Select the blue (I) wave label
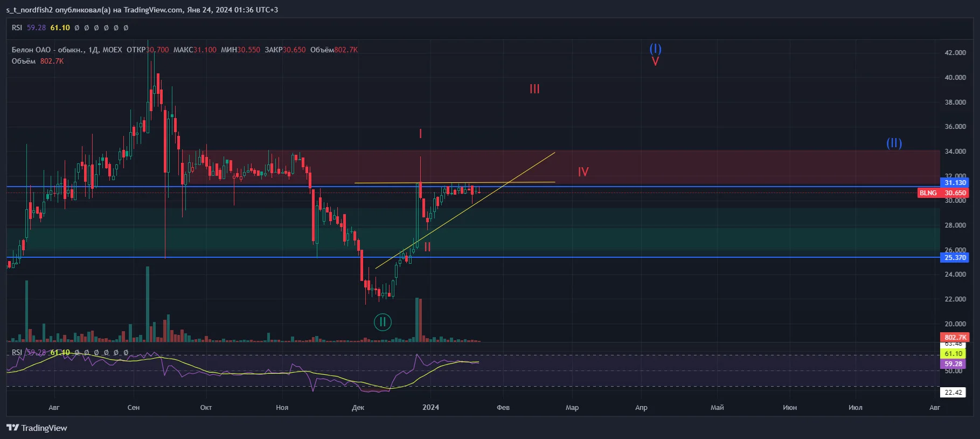The width and height of the screenshot is (980, 439). click(x=655, y=49)
